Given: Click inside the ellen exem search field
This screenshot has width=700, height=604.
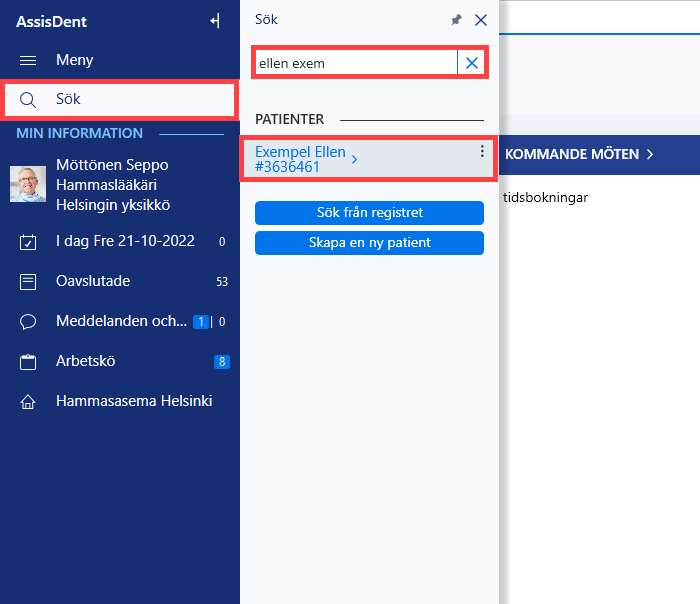Looking at the screenshot, I should click(x=356, y=63).
